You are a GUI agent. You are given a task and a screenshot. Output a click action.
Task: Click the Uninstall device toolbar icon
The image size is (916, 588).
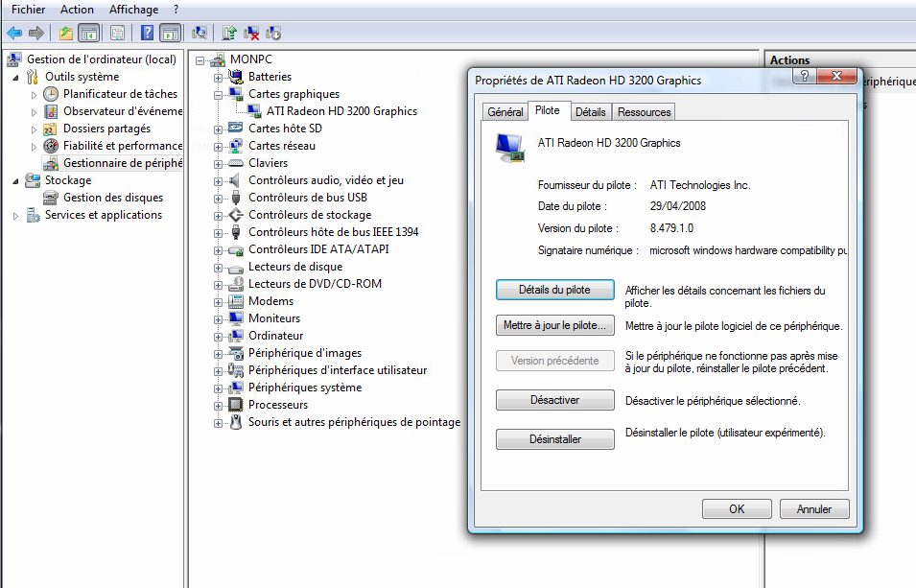pos(251,34)
